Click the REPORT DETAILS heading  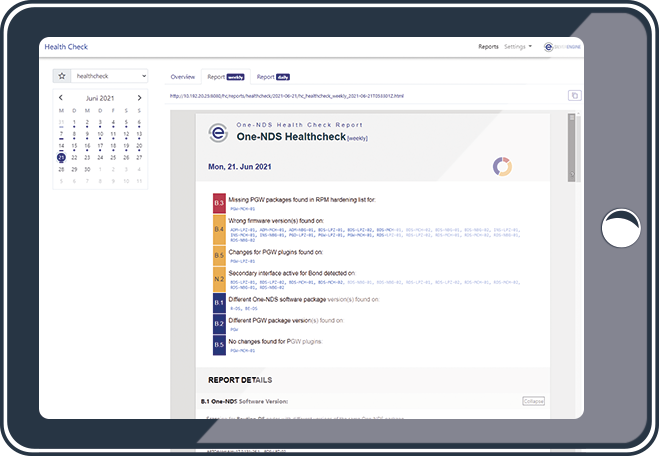point(240,380)
